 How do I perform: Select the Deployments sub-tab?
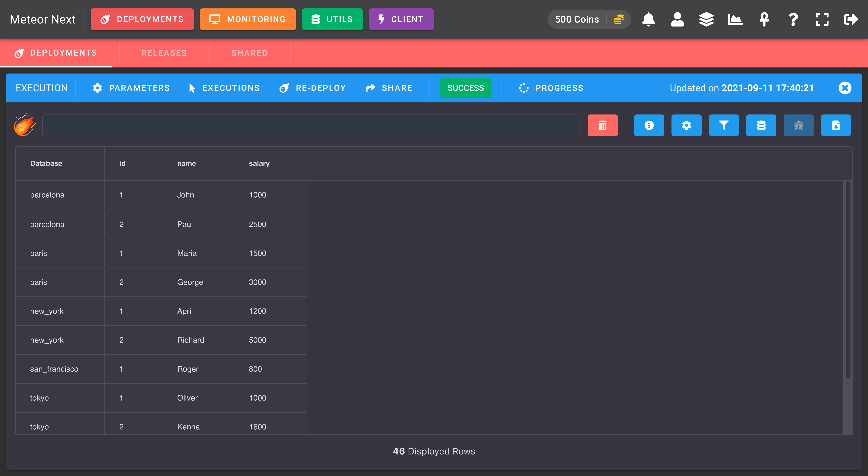(x=56, y=53)
